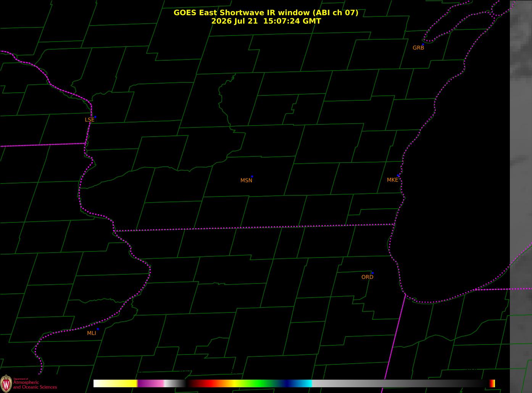
Task: Click the MKE station marker
Action: pyautogui.click(x=398, y=176)
